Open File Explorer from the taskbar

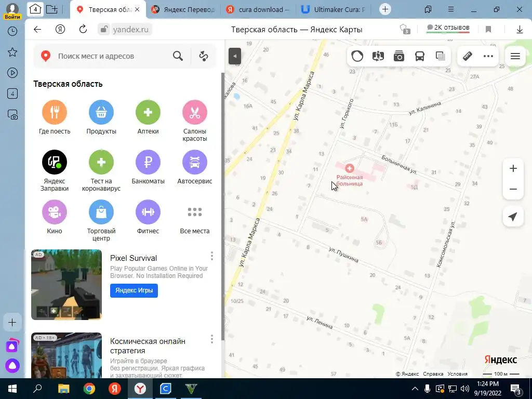(63, 389)
